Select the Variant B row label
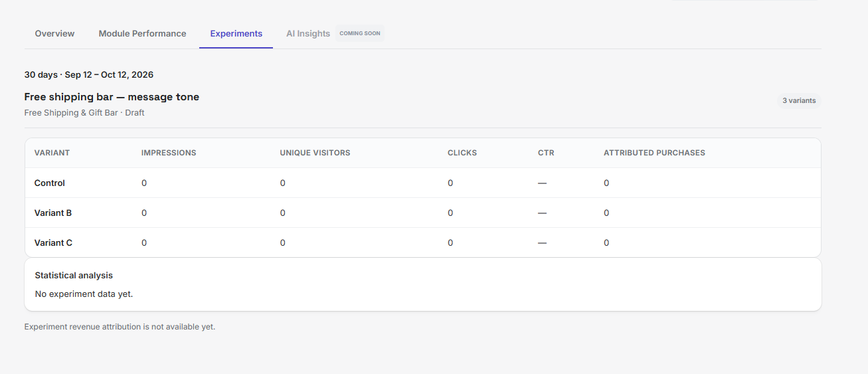The height and width of the screenshot is (374, 868). 53,213
